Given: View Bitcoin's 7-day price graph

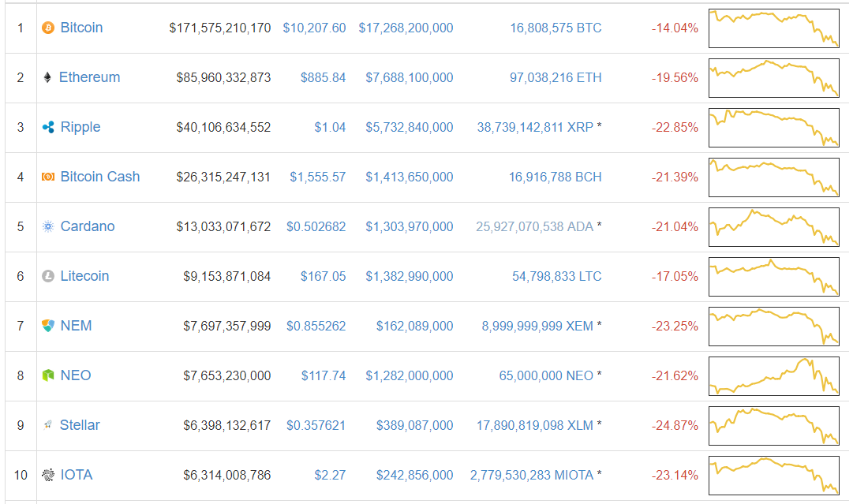Looking at the screenshot, I should pos(773,28).
